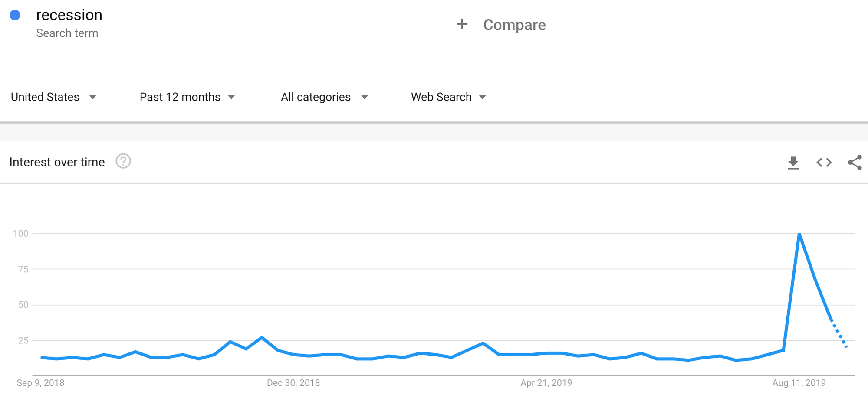Click the Dec 30, 2018 axis label
868x411 pixels.
pyautogui.click(x=293, y=383)
